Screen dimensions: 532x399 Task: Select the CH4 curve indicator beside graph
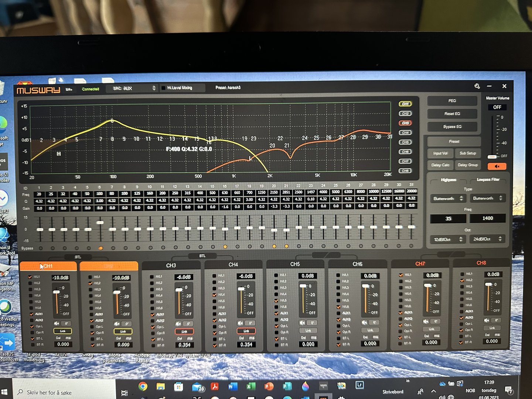coord(405,133)
